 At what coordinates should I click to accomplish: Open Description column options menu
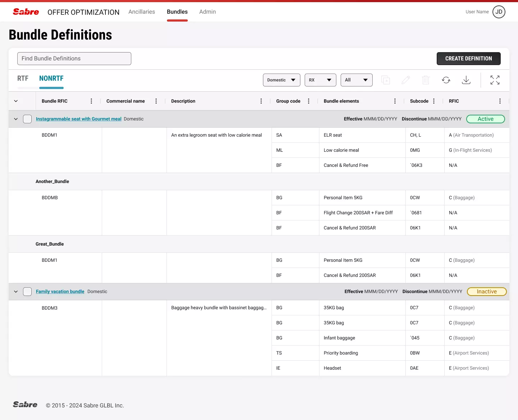pos(261,101)
